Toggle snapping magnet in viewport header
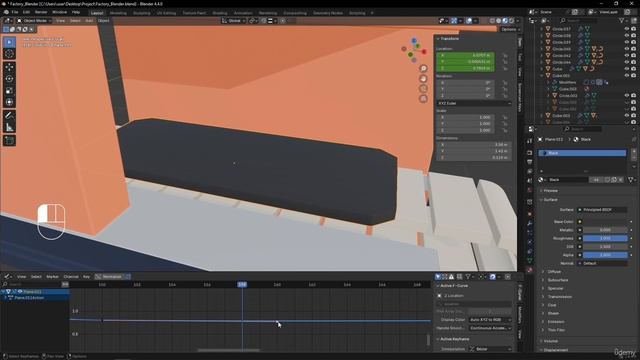Image resolution: width=640 pixels, height=360 pixels. 263,21
